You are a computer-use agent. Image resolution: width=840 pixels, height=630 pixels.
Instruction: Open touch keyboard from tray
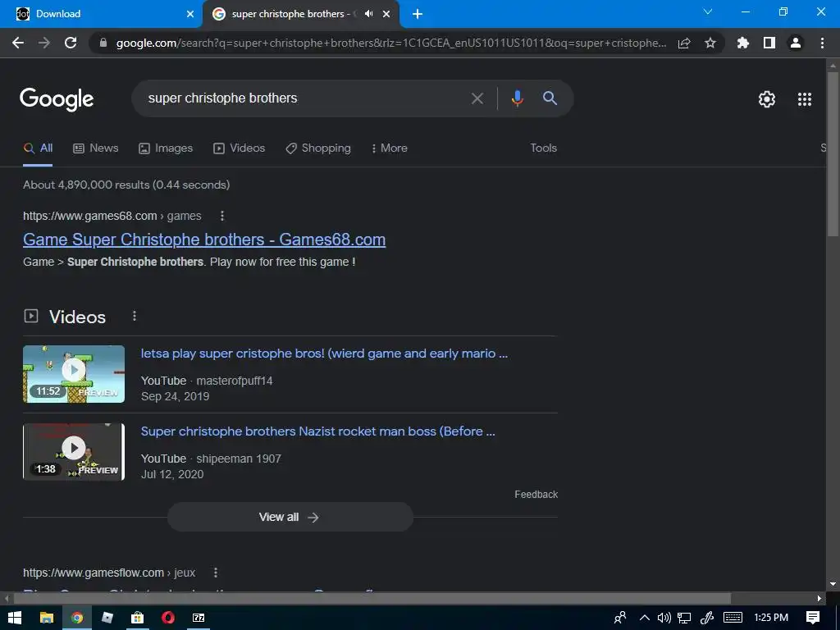tap(733, 618)
